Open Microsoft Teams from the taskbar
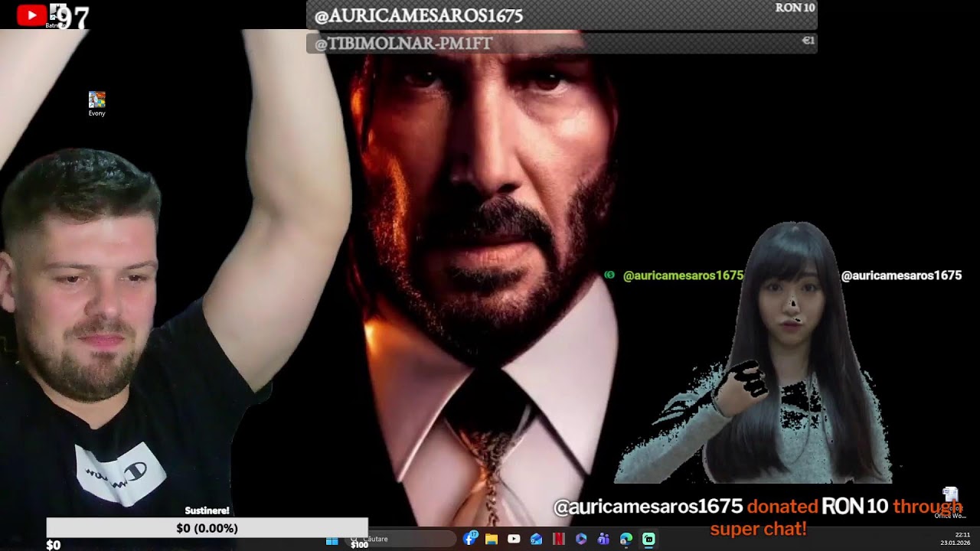Screen dimensions: 980x551 (603, 540)
